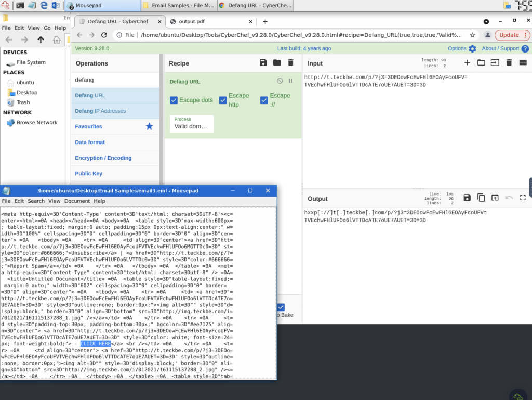Open Mousepad Search menu

pyautogui.click(x=36, y=201)
